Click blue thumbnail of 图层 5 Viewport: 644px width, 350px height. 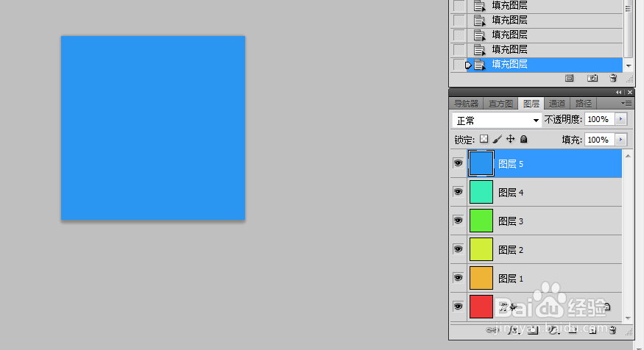[481, 163]
